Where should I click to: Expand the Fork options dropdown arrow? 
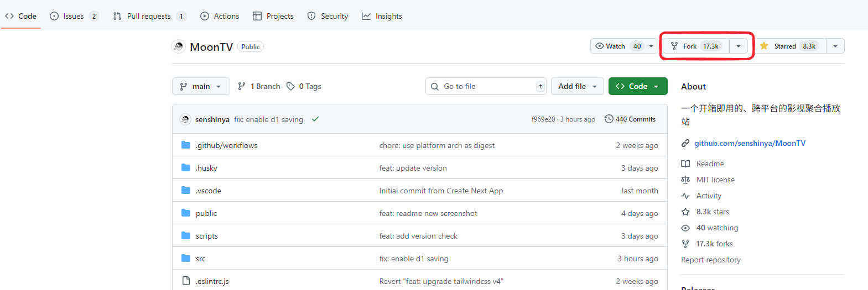(x=739, y=46)
